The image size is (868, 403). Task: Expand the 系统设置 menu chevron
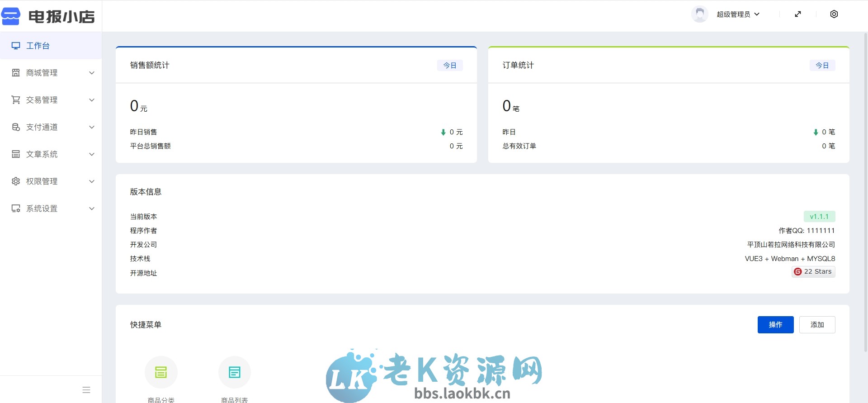pos(92,209)
